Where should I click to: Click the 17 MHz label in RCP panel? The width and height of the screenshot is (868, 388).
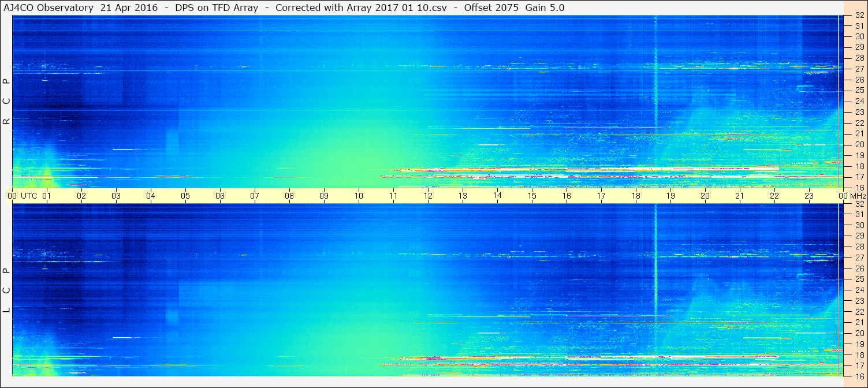pyautogui.click(x=859, y=177)
